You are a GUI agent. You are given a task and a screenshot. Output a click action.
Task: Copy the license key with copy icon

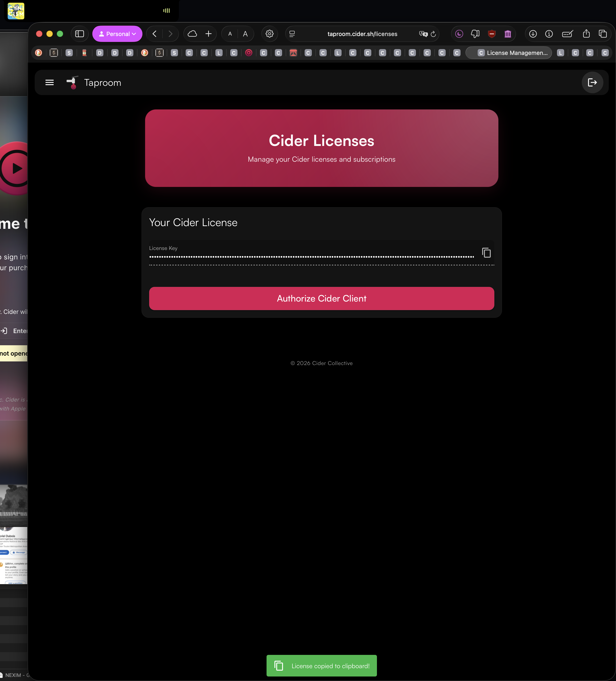486,252
